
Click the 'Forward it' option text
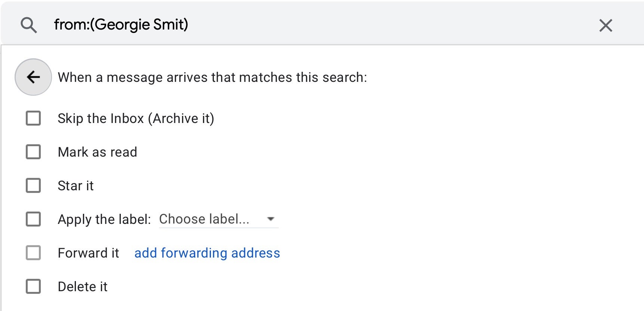[x=88, y=253]
